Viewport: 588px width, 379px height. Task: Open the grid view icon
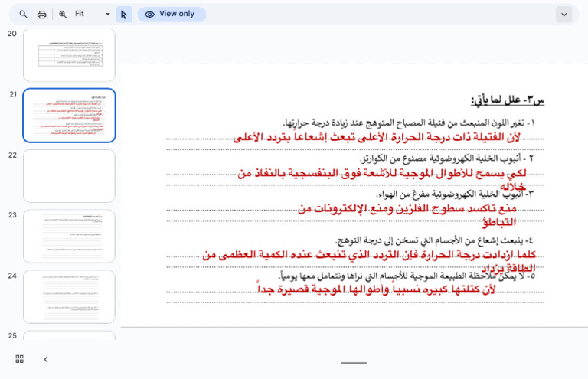pos(19,359)
